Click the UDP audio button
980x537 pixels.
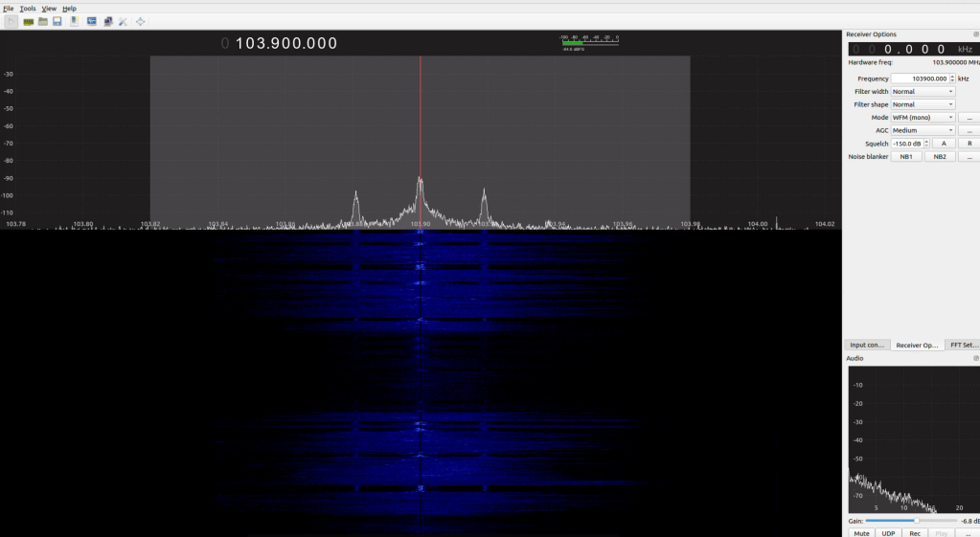point(888,533)
